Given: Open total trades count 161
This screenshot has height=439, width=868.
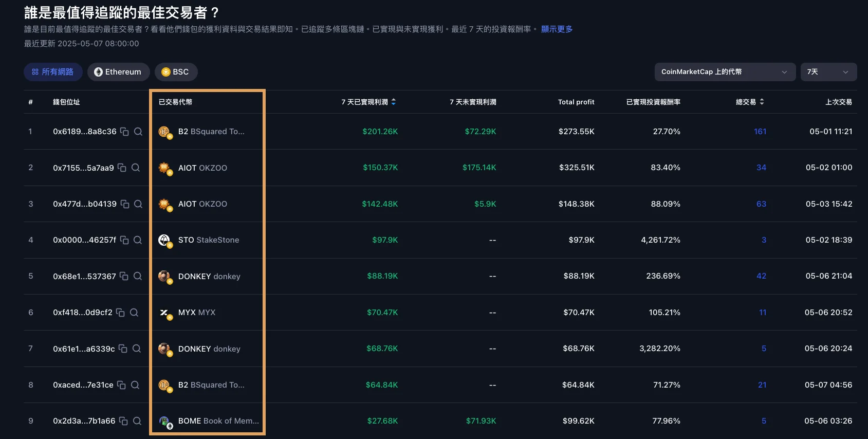Looking at the screenshot, I should [x=760, y=132].
